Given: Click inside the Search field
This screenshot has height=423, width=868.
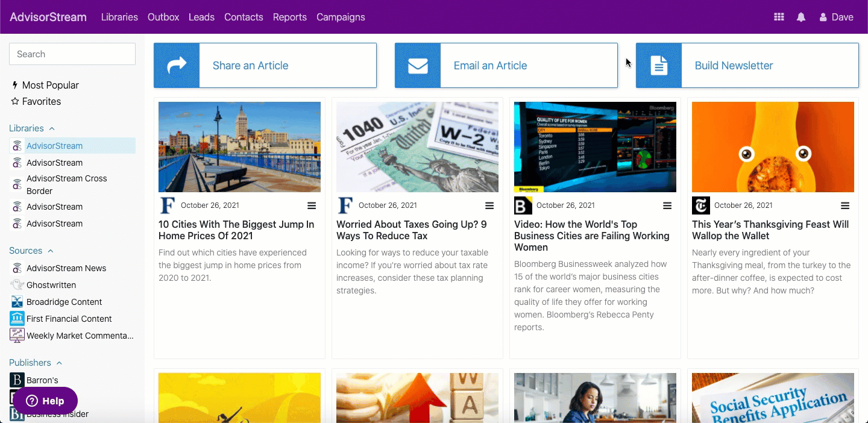Looking at the screenshot, I should 72,54.
